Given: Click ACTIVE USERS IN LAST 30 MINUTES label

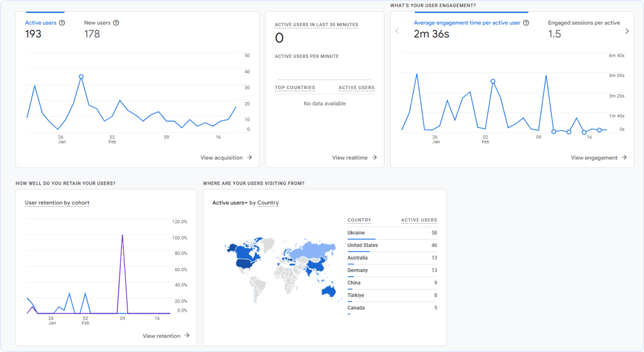Looking at the screenshot, I should pyautogui.click(x=316, y=25).
